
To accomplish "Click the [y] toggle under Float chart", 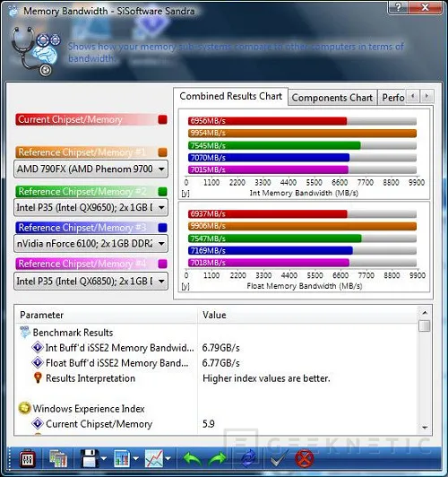I will 185,286.
